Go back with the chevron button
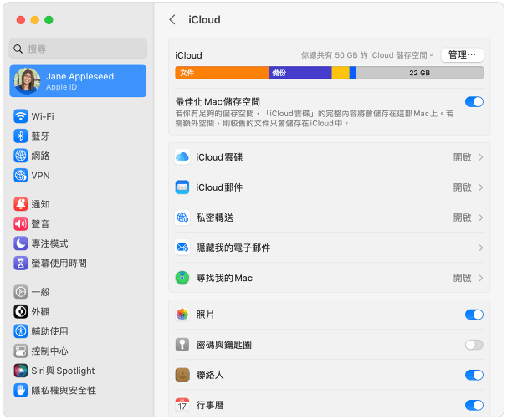The image size is (507, 420). coord(172,19)
